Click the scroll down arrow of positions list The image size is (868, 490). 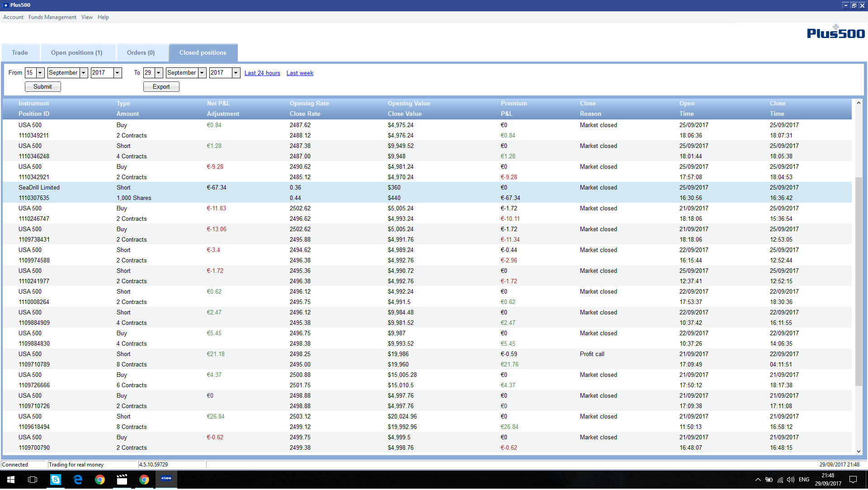[x=859, y=452]
